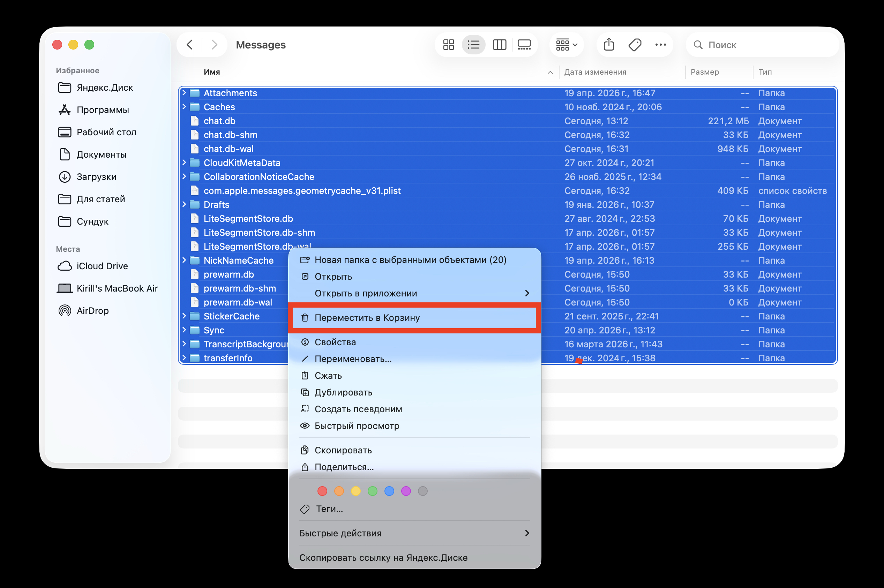Click Скопировать ссылку на Яндекс.Диске
This screenshot has width=884, height=588.
coord(383,558)
